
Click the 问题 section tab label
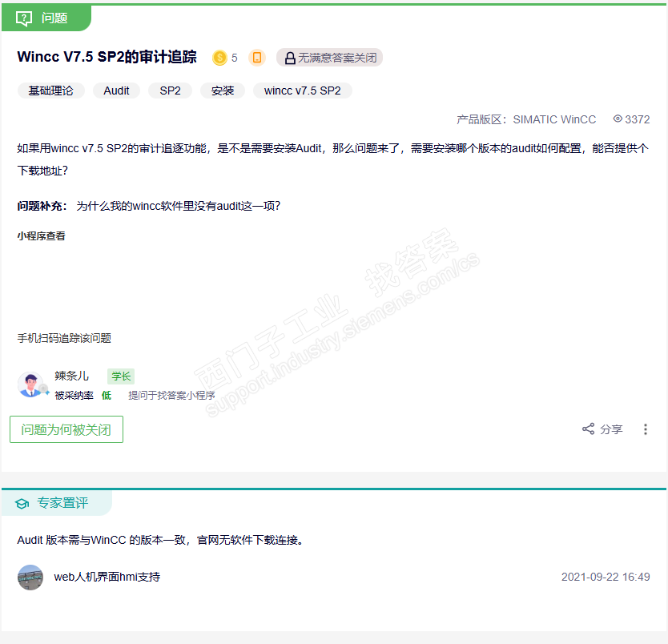[54, 18]
